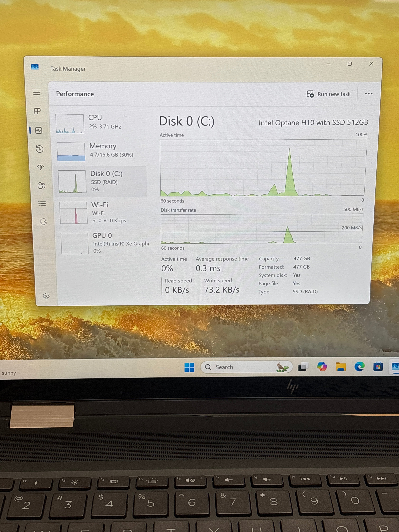This screenshot has height=532, width=399.
Task: Click the Task Manager taskbar icon
Action: point(395,367)
